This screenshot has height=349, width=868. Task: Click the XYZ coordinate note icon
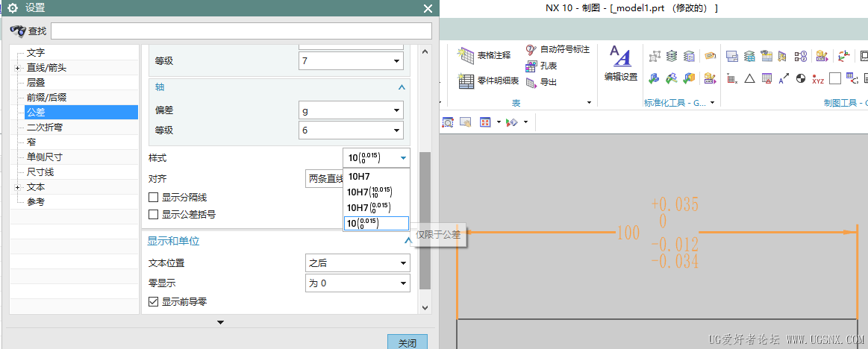pyautogui.click(x=818, y=78)
